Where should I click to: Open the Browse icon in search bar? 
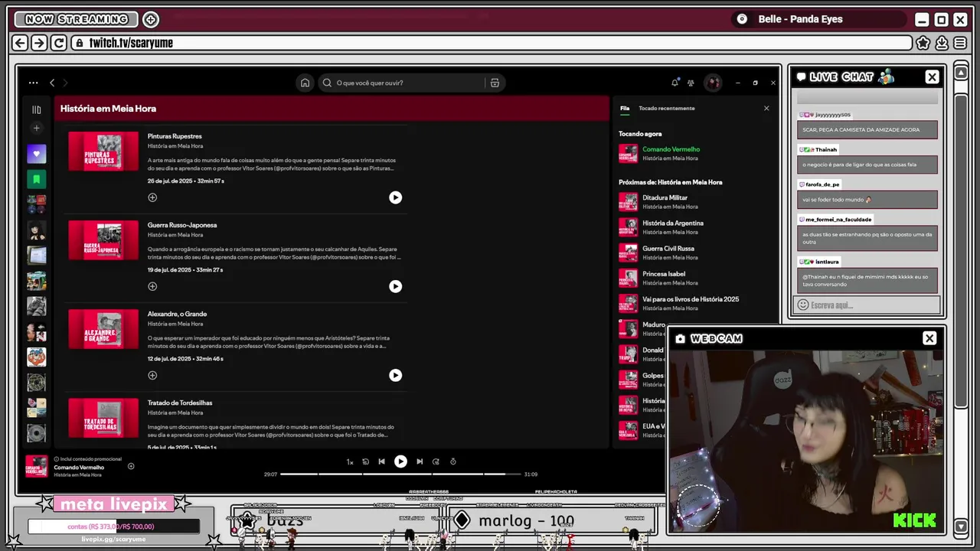tap(495, 83)
